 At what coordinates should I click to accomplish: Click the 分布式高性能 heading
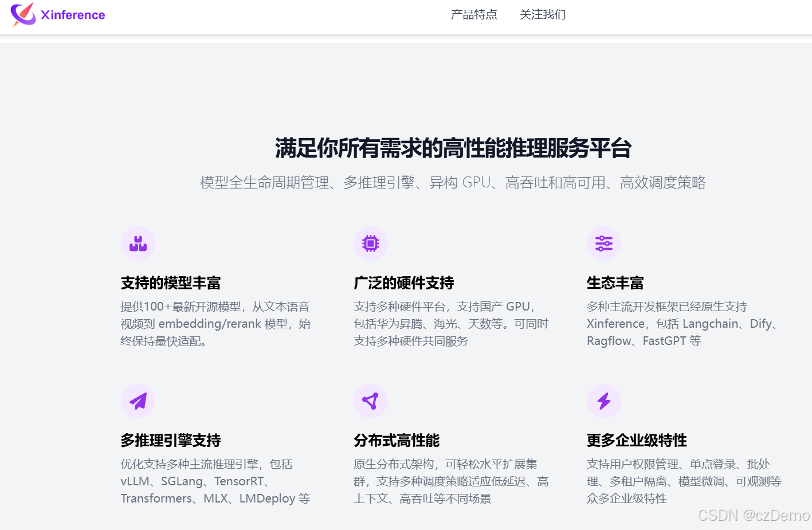pos(397,441)
